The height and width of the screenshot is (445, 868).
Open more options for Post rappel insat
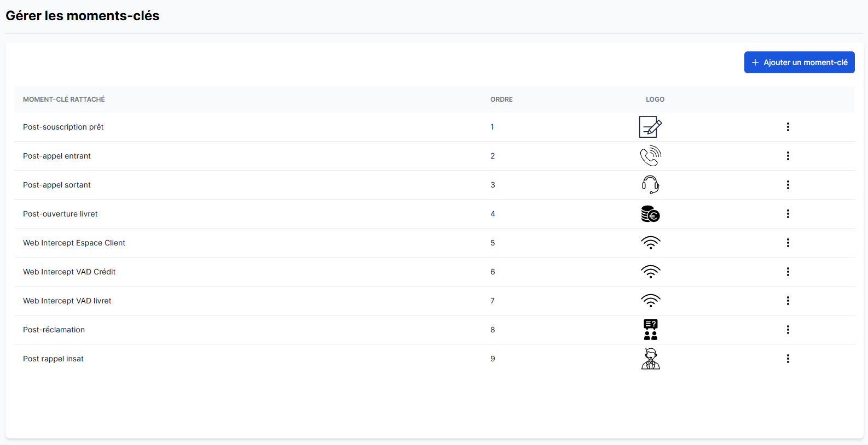(x=788, y=359)
